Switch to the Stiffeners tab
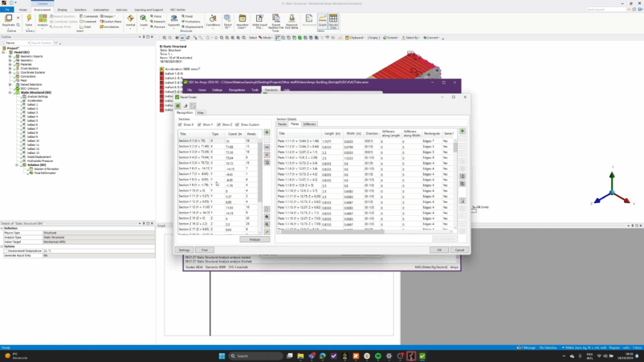 pos(309,124)
